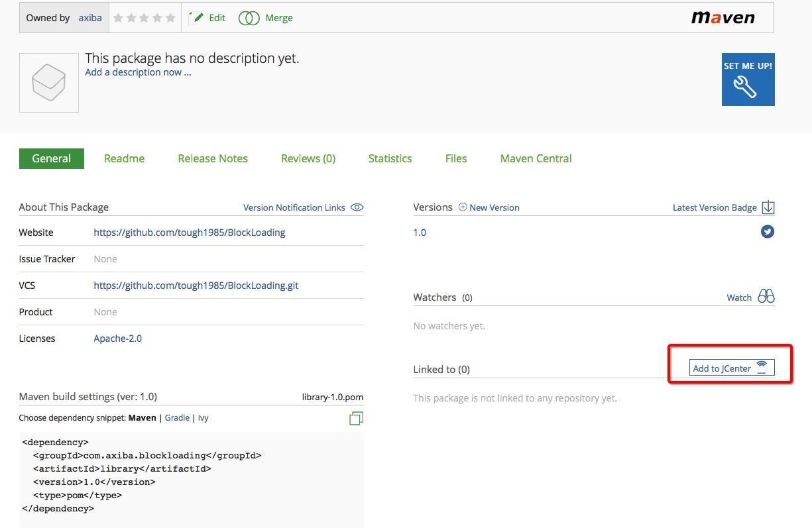The image size is (812, 528).
Task: Click the 'No watchers yet.' text
Action: (x=449, y=326)
